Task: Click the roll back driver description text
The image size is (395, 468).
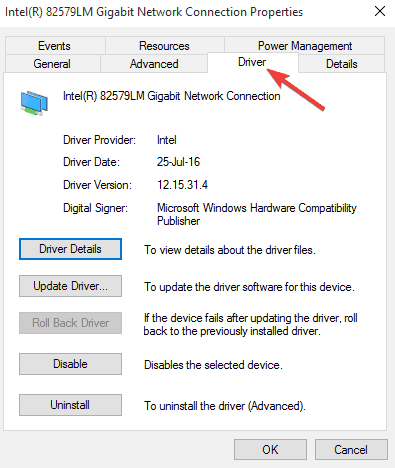Action: pos(250,325)
